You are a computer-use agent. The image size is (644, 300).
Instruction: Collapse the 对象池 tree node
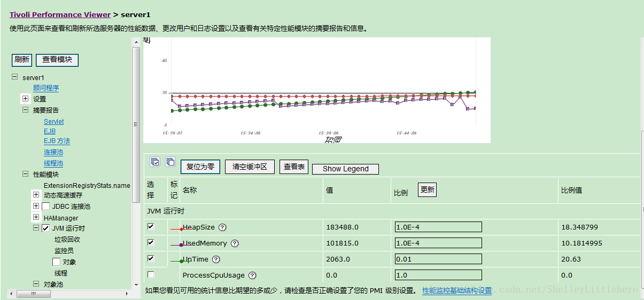pyautogui.click(x=36, y=284)
